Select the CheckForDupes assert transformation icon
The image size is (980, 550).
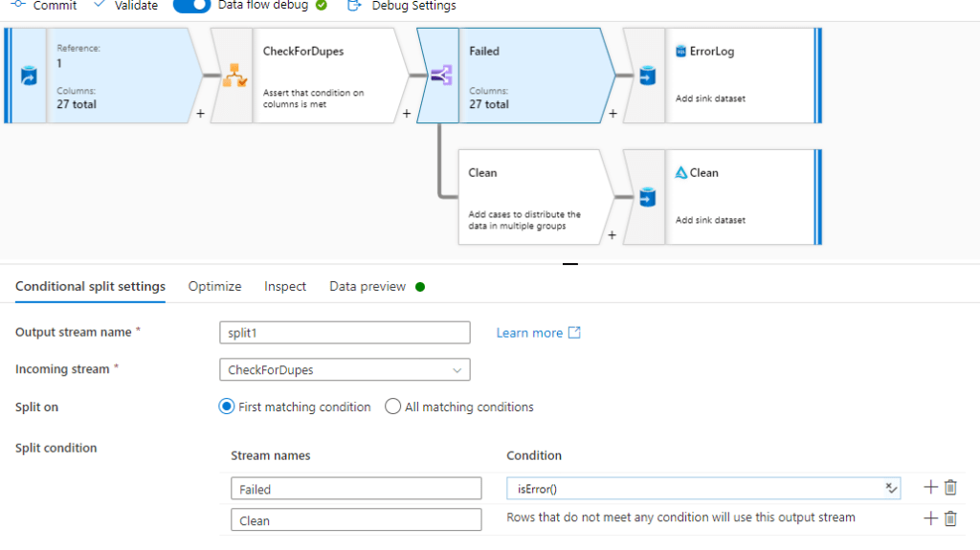click(234, 76)
